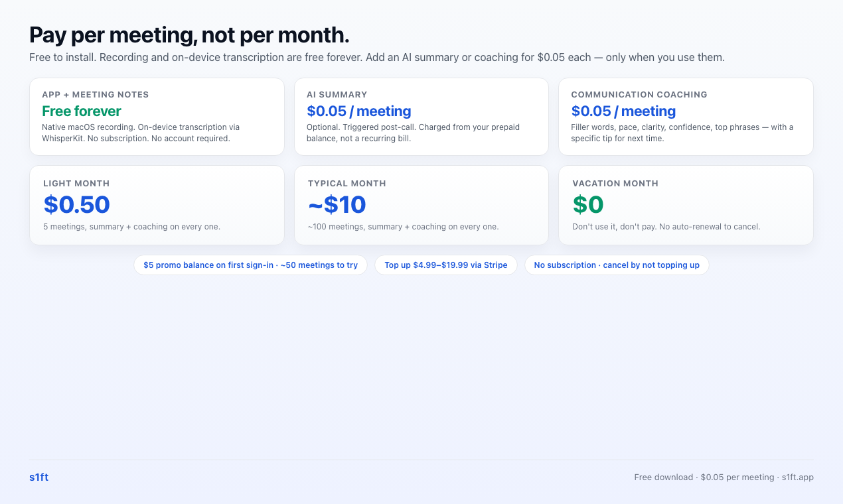Viewport: 843px width, 504px height.
Task: Select the "Communication Coaching" card label
Action: tap(639, 95)
